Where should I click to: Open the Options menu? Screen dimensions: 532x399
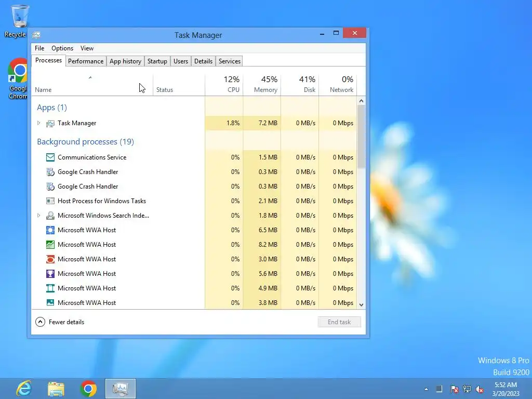coord(62,48)
